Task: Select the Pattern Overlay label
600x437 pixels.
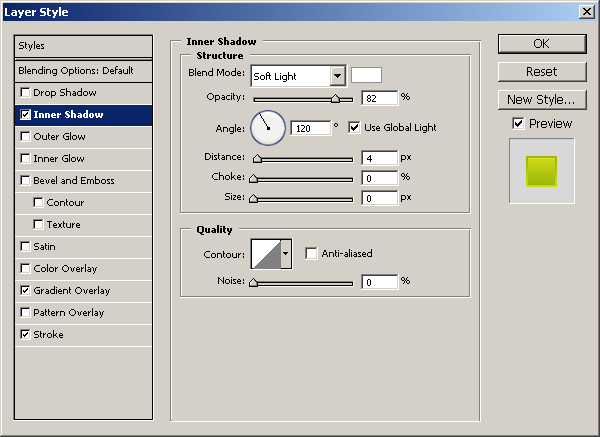Action: pos(69,313)
